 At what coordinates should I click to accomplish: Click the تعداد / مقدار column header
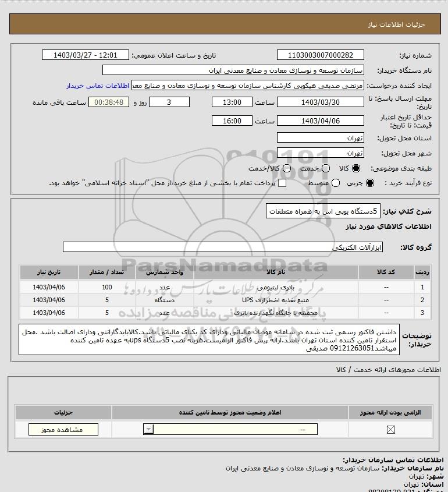[x=107, y=272]
